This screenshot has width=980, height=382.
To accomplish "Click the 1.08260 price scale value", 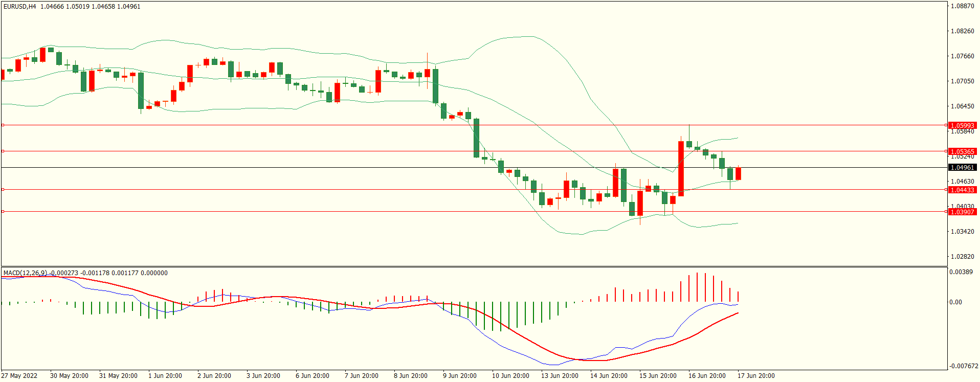I will point(962,31).
